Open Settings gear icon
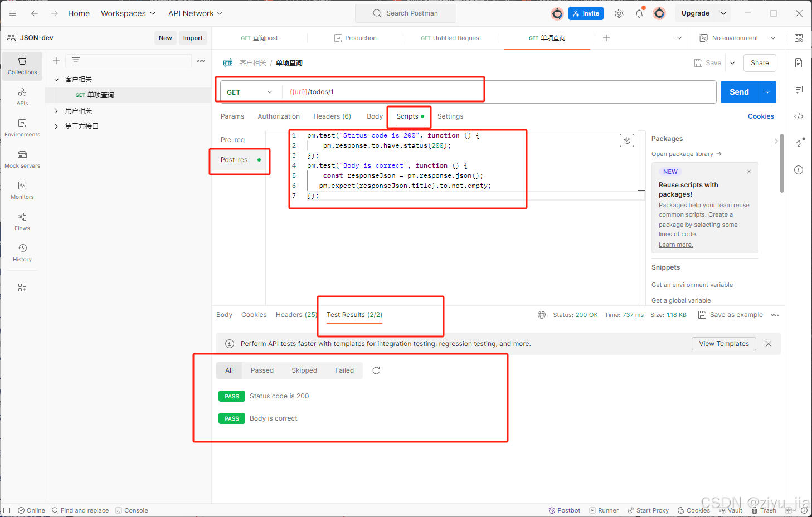The height and width of the screenshot is (517, 812). pos(619,13)
